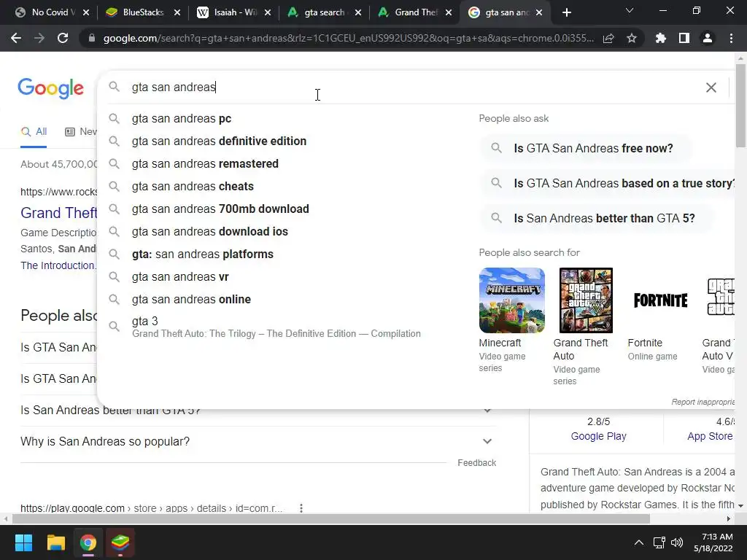Open the clock showing 7:13 AM
The image size is (747, 560).
tap(713, 542)
